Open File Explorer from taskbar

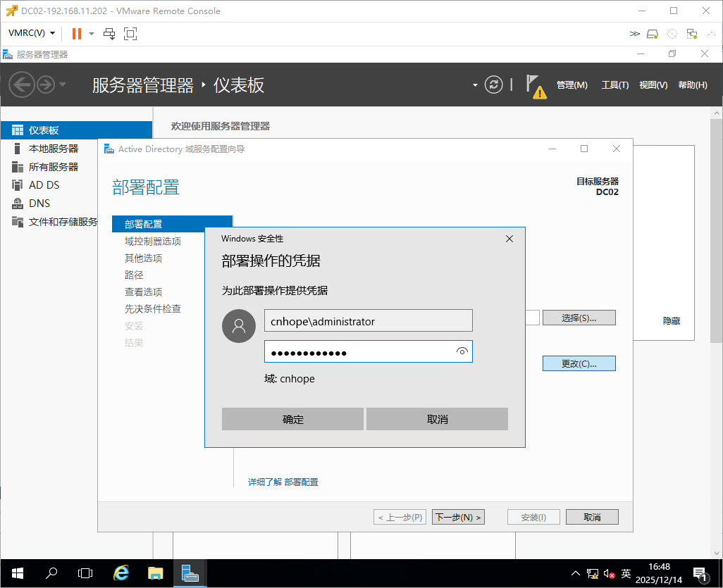coord(156,574)
